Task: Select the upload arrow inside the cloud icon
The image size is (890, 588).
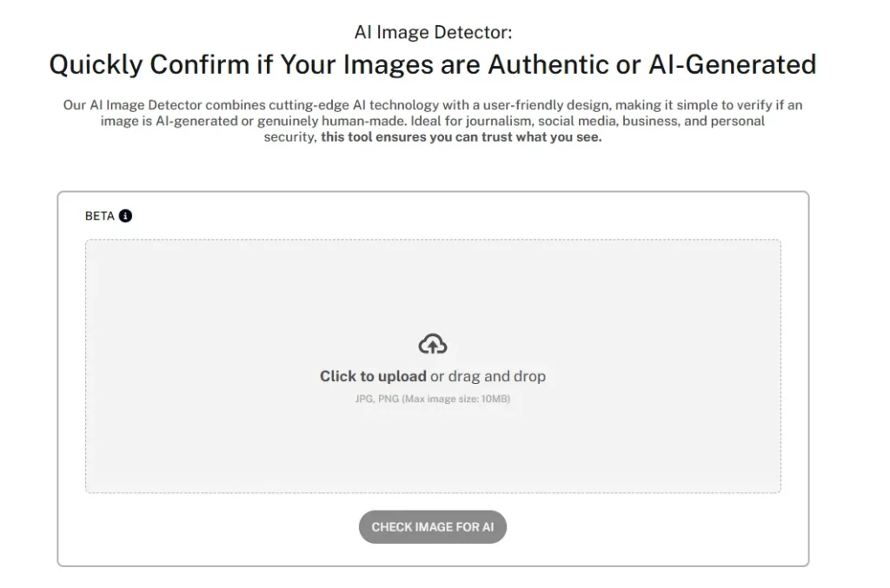Action: pos(433,345)
